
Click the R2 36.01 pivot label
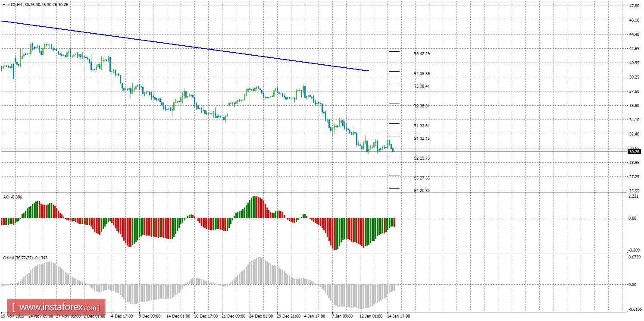[422, 106]
